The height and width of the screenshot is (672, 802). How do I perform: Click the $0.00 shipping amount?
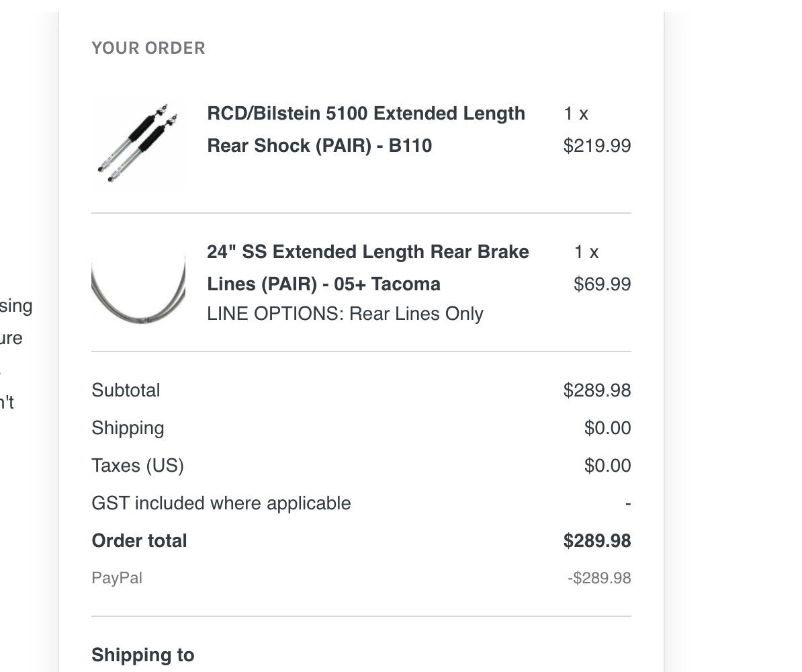pos(608,428)
